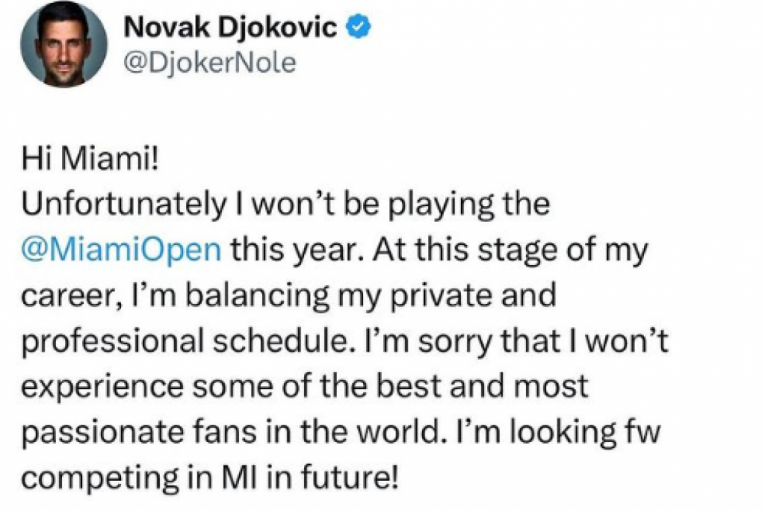This screenshot has height=510, width=765.
Task: Open Novak Djokovic's profile picture
Action: coord(63,44)
